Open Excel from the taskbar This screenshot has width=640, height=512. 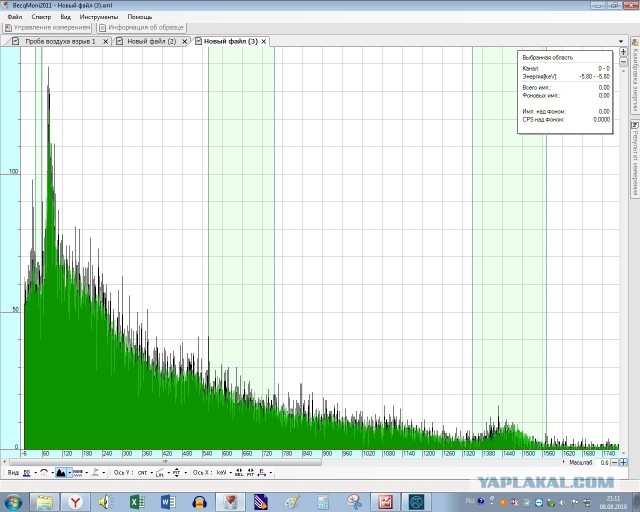point(137,502)
